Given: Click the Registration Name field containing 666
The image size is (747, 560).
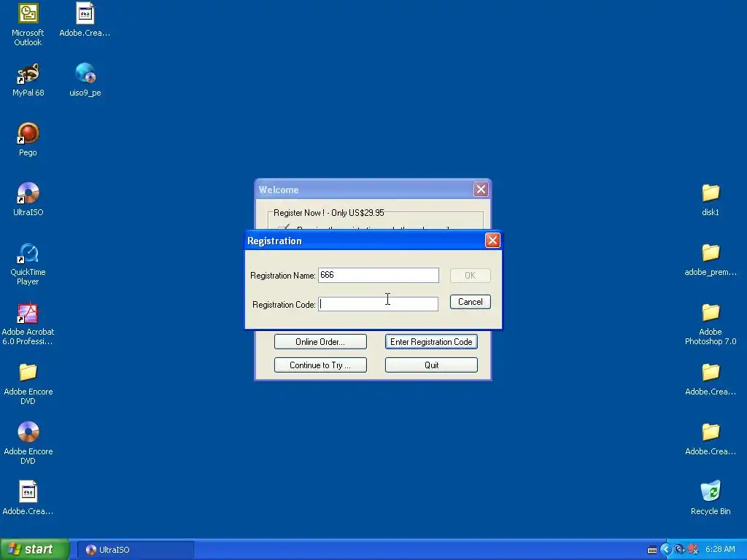Looking at the screenshot, I should [379, 275].
